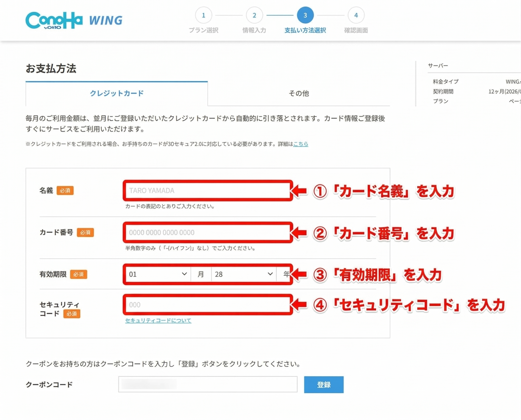Click the セキュリティコード input field

click(207, 305)
